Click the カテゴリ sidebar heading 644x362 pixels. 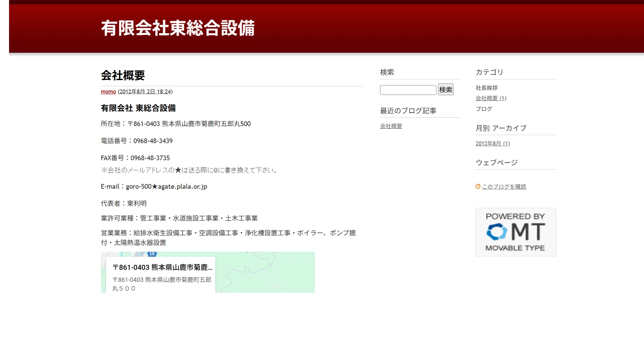(x=489, y=72)
